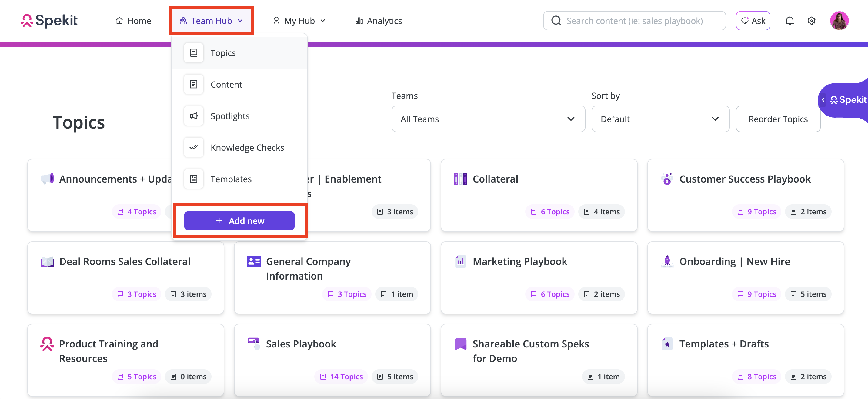
Task: Select Templates in Team Hub menu
Action: (239, 179)
